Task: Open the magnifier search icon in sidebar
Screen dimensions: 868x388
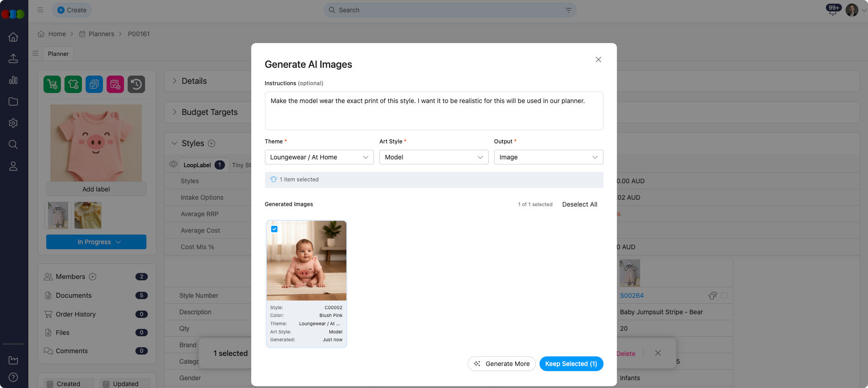Action: click(x=13, y=145)
